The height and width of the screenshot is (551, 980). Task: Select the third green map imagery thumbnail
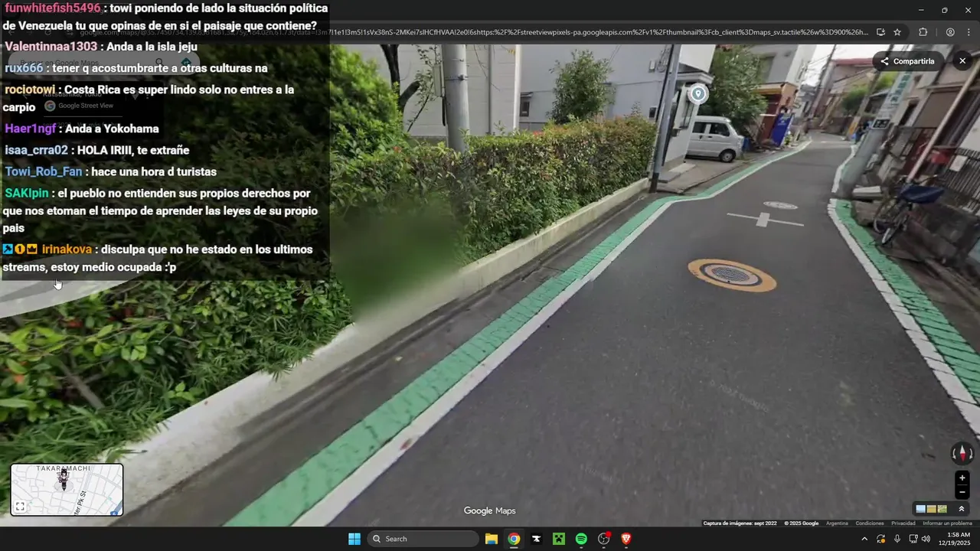coord(942,509)
